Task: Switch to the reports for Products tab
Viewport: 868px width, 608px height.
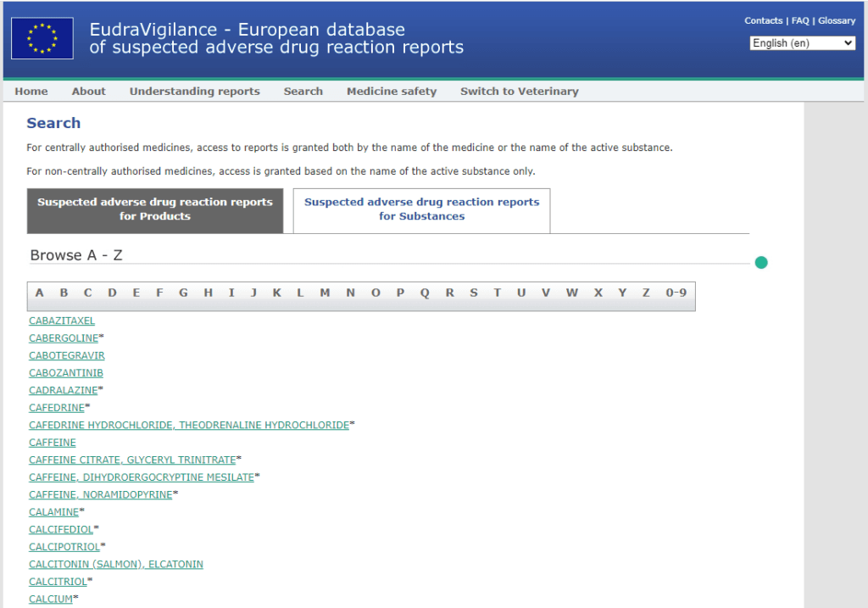Action: click(155, 209)
